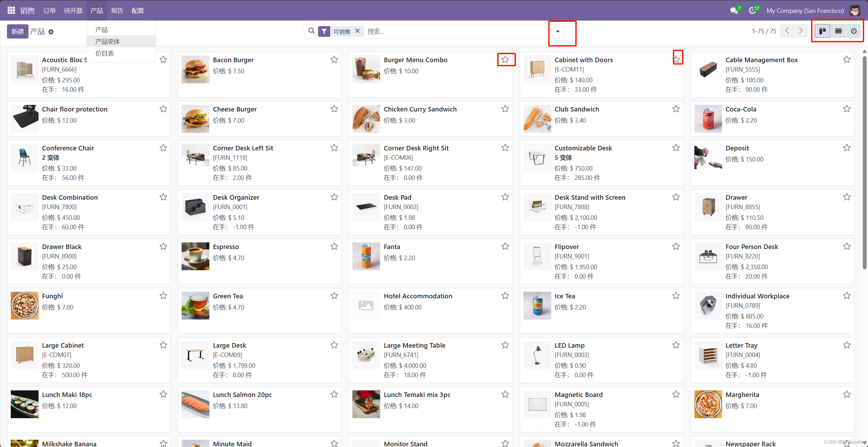Open the apps grid menu icon
The width and height of the screenshot is (868, 447).
coord(11,10)
